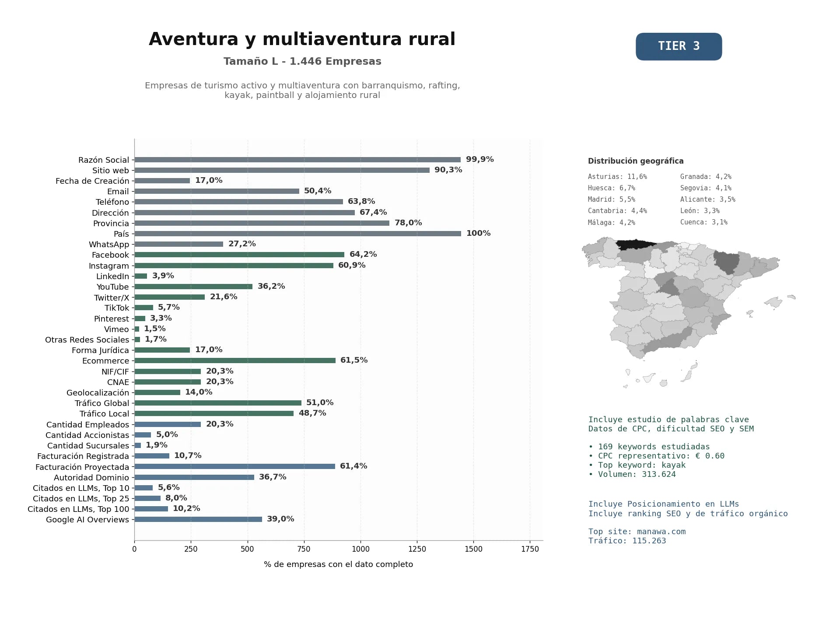Screen dimensions: 840x630
Task: Click 'León: 3,3%' entry
Action: (700, 211)
